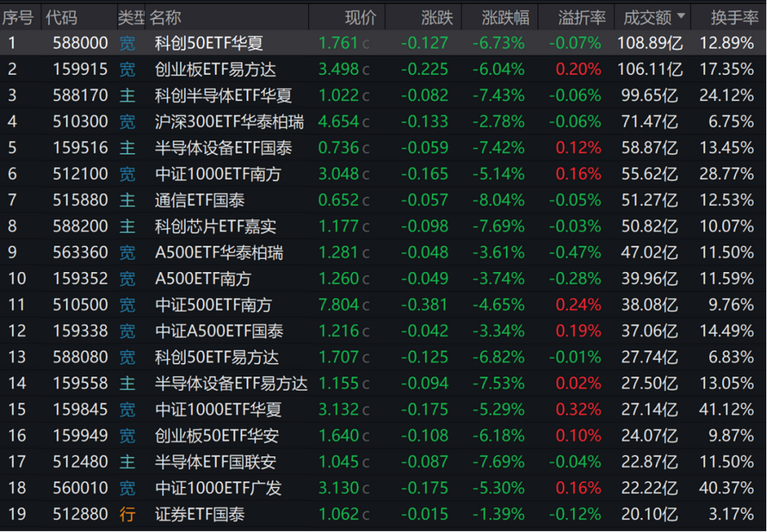Click stock code 515880
This screenshot has width=767, height=532.
[81, 200]
